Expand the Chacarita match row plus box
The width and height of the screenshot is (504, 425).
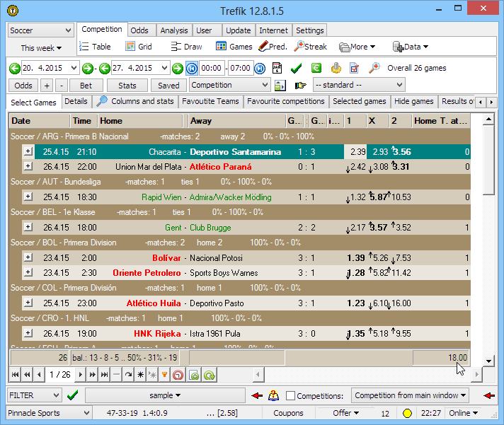(28, 151)
